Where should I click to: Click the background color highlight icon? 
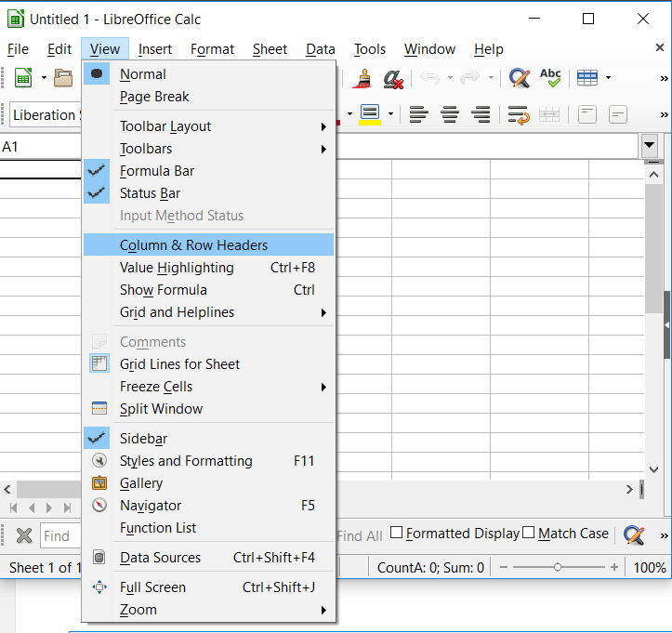[x=370, y=114]
